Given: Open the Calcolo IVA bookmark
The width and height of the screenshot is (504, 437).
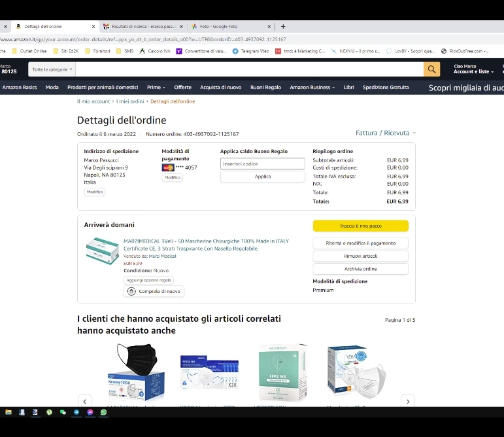Looking at the screenshot, I should point(155,51).
